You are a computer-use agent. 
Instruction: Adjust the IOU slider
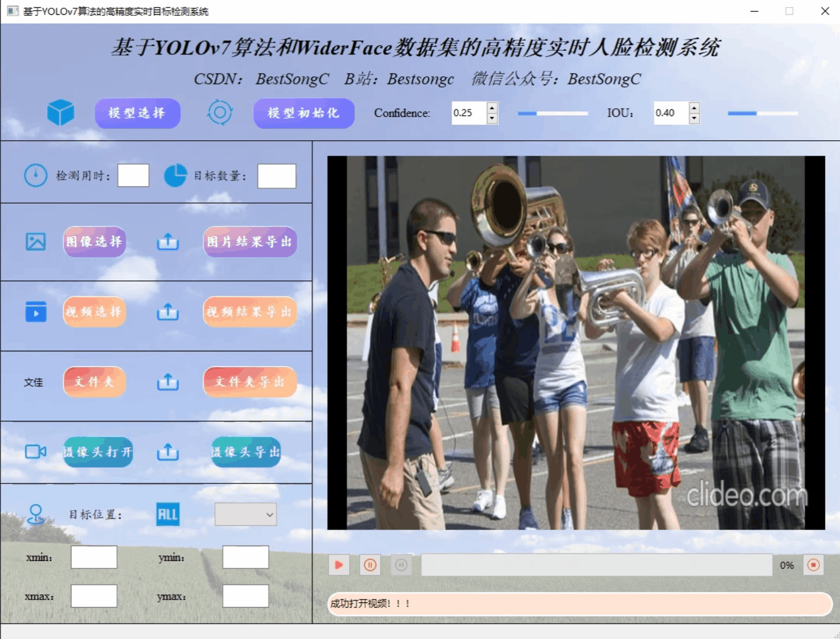[x=763, y=113]
